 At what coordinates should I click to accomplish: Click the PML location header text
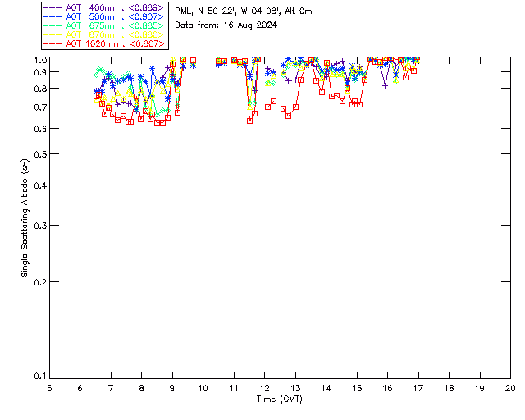click(x=244, y=11)
